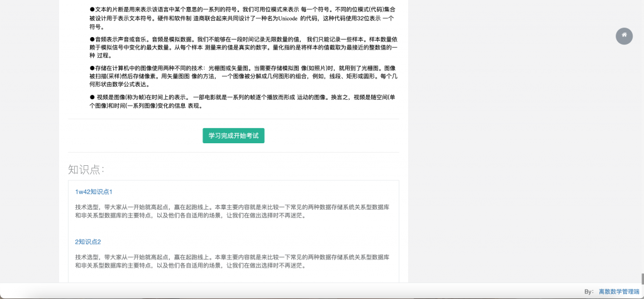Click the paragraph starting with ●文本的片断
This screenshot has width=644, height=299.
coord(243,18)
